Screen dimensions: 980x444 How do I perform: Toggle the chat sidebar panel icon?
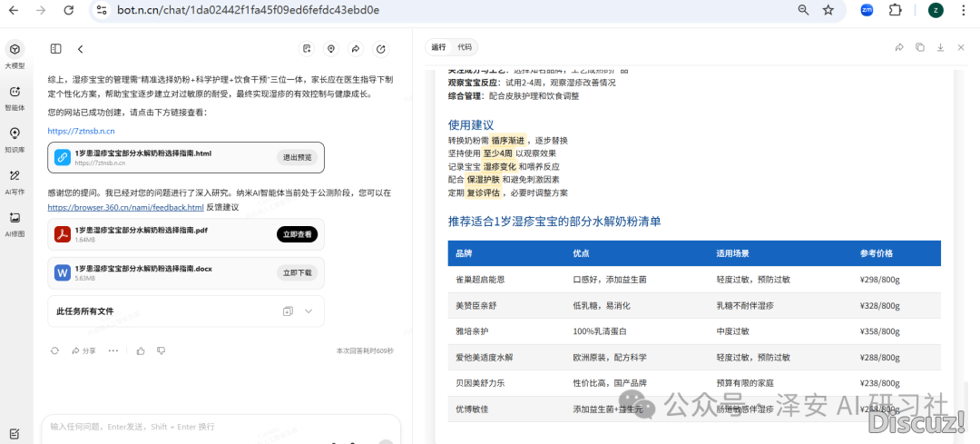pos(55,49)
